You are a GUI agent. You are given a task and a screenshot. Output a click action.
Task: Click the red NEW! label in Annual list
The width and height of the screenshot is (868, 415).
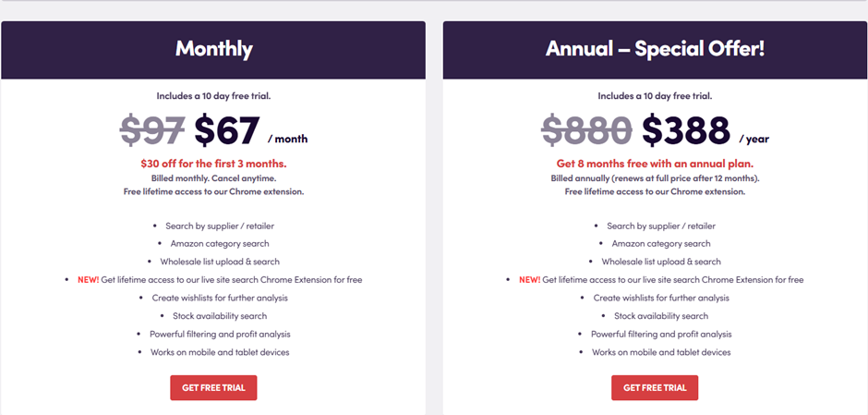(x=530, y=280)
